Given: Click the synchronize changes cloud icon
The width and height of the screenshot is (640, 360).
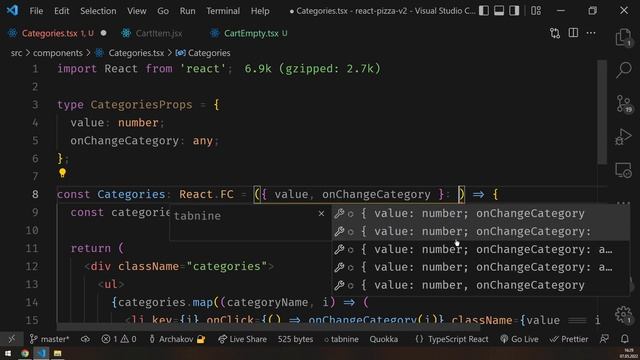Looking at the screenshot, I should click(x=85, y=339).
